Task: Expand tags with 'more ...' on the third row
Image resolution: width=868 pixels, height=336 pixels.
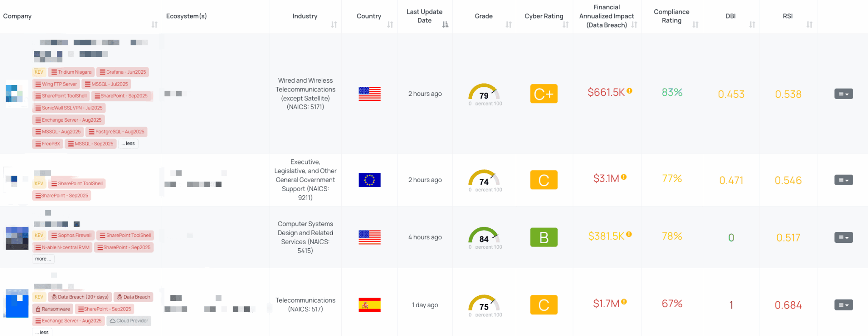Action: click(42, 258)
